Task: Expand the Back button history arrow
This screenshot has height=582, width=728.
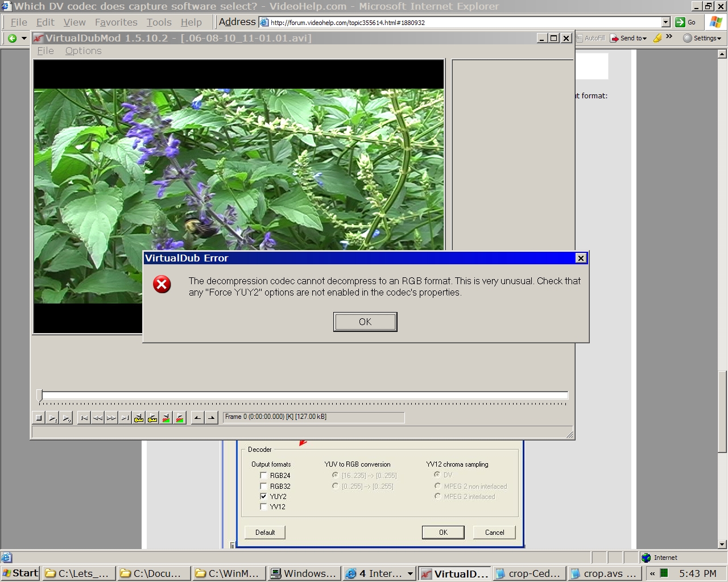Action: coord(24,38)
